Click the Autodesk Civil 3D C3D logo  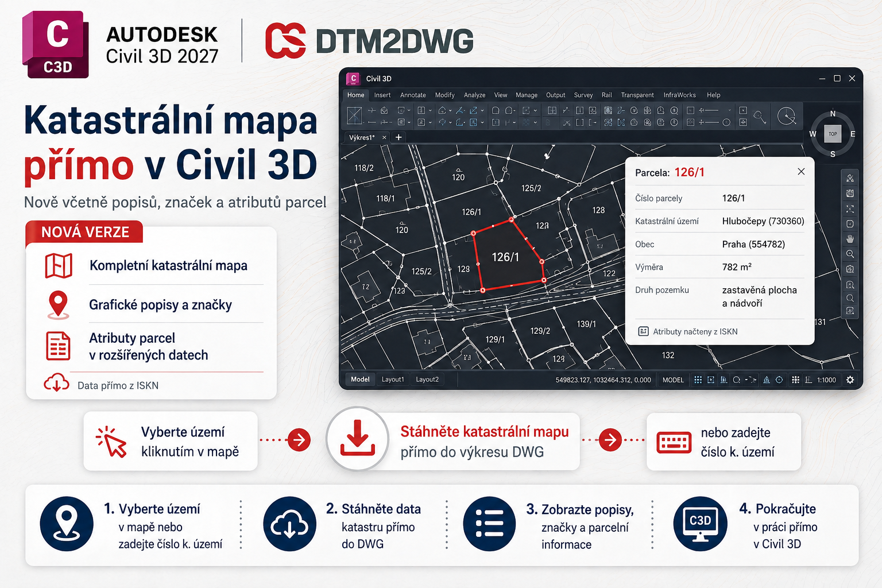click(x=56, y=44)
